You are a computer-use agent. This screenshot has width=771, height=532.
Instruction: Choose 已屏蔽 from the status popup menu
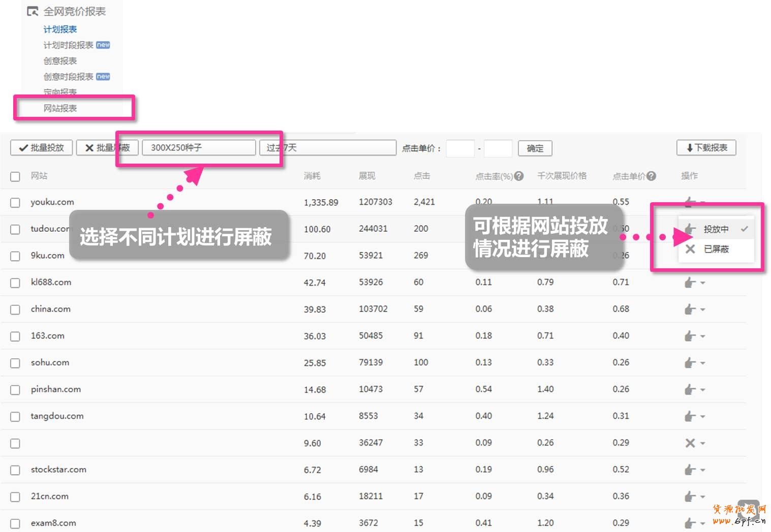coord(717,249)
